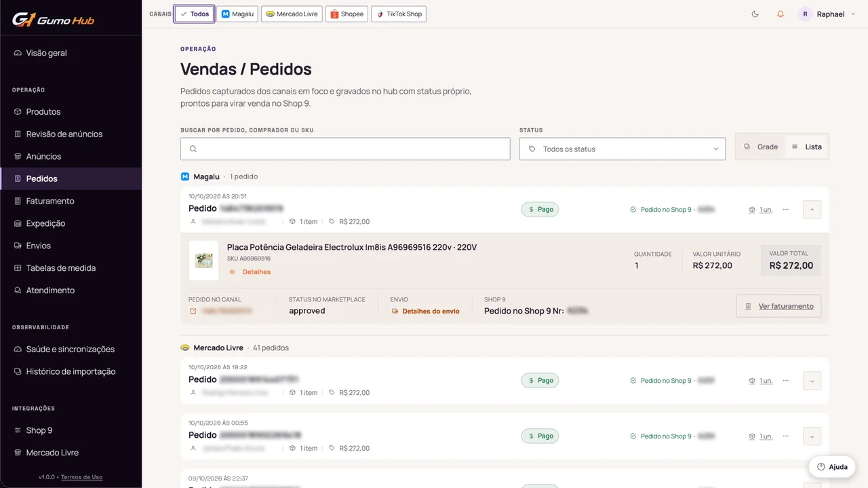
Task: Click the Expedição sidebar icon
Action: pos(18,223)
